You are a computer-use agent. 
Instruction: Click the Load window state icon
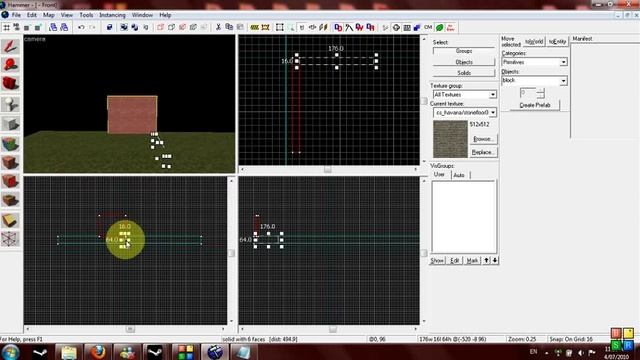click(x=53, y=27)
